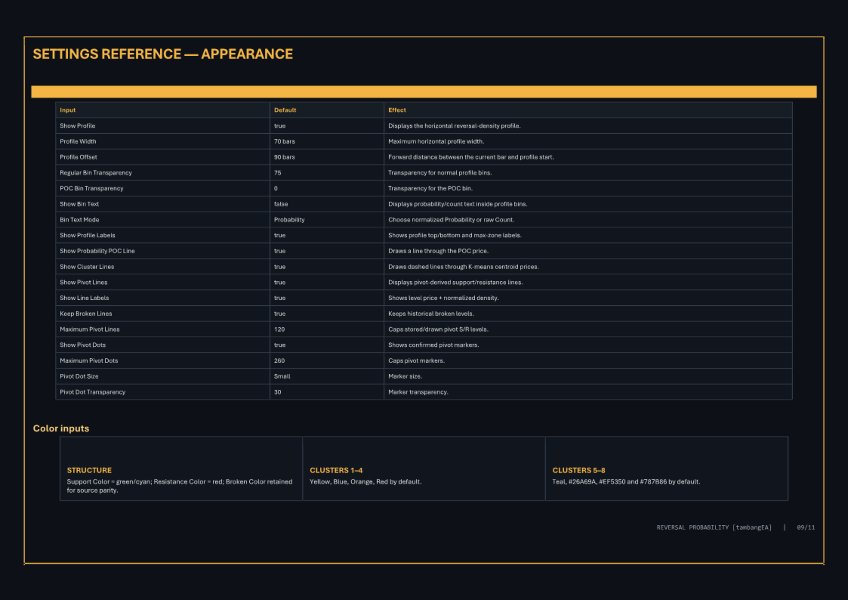Click the "CLUSTERS 1–4" card title

pos(336,471)
